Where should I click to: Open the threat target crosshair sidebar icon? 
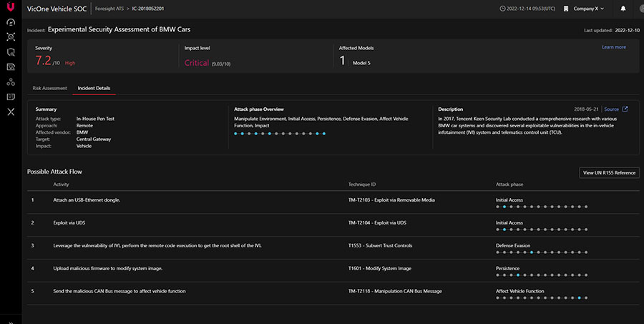11,37
